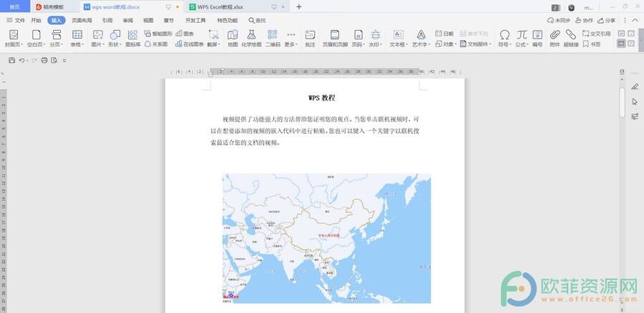Click the 截屏 screenshot tool
The image size is (644, 313).
[213, 38]
